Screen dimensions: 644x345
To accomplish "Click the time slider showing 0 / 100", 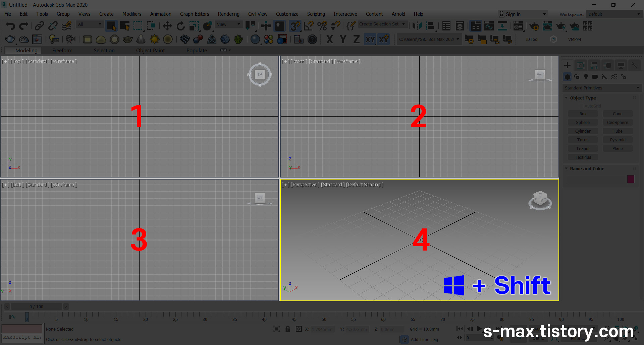I will click(36, 306).
